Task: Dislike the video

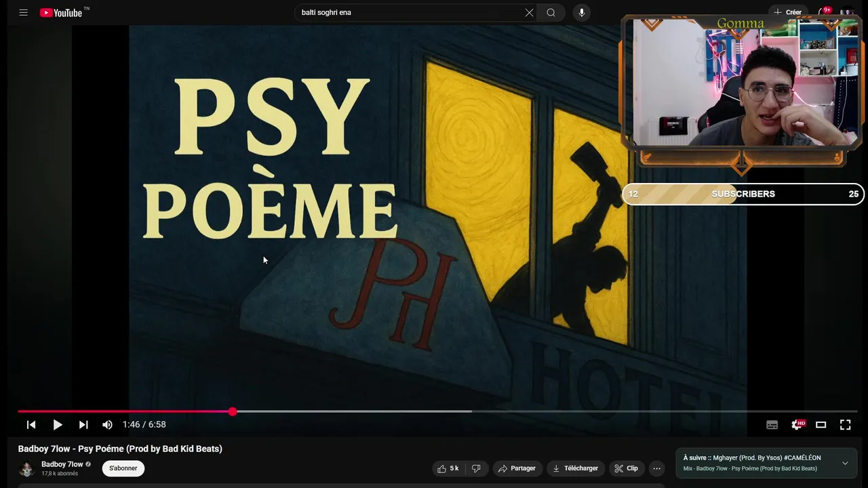Action: pyautogui.click(x=476, y=468)
